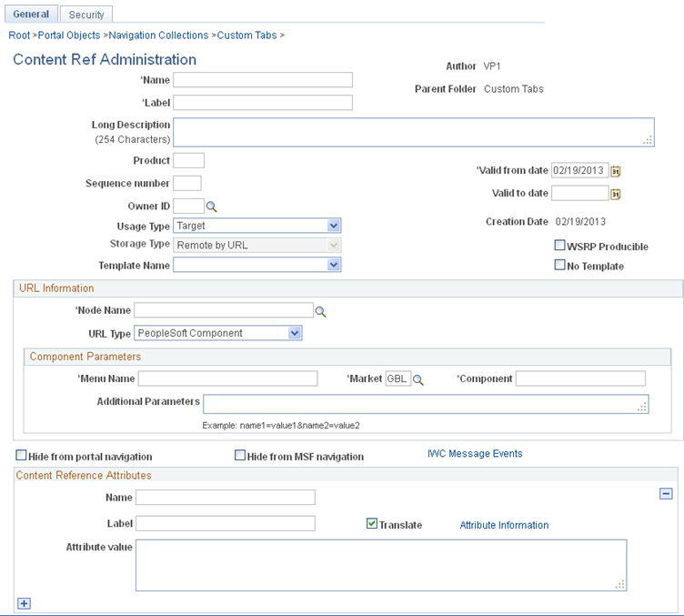Open Valid from date calendar
The width and height of the screenshot is (684, 616).
point(616,171)
